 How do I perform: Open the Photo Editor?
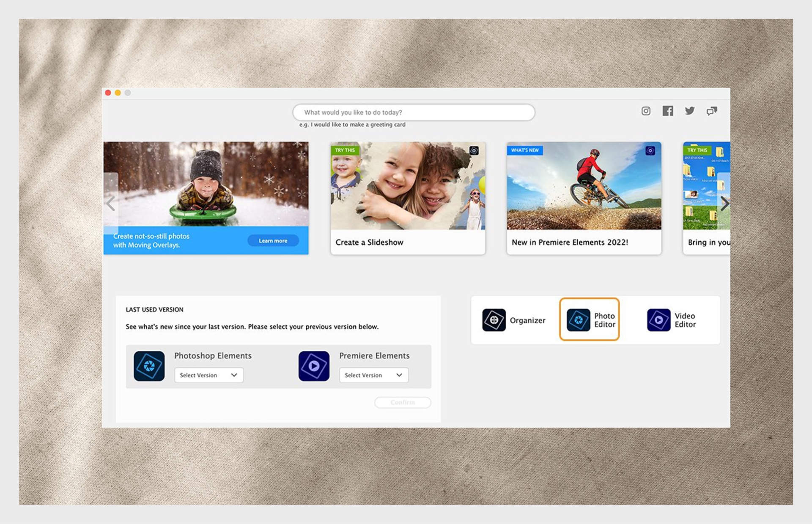590,320
